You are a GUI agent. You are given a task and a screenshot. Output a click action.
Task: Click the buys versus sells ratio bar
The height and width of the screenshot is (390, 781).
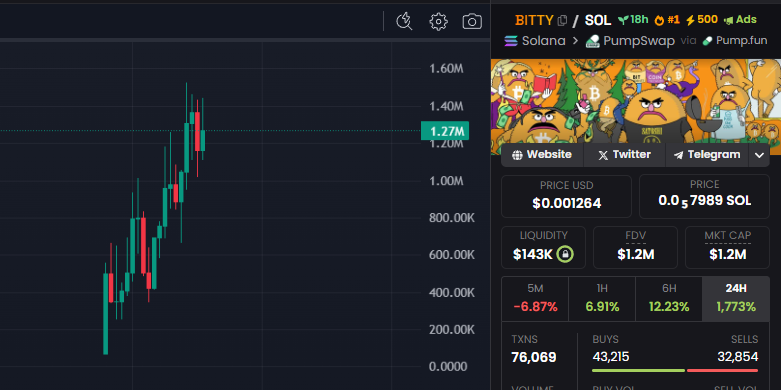tap(675, 370)
